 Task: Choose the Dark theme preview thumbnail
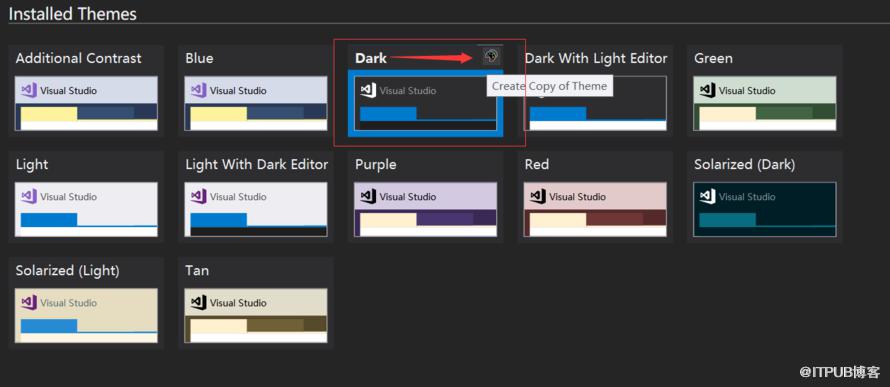point(426,103)
